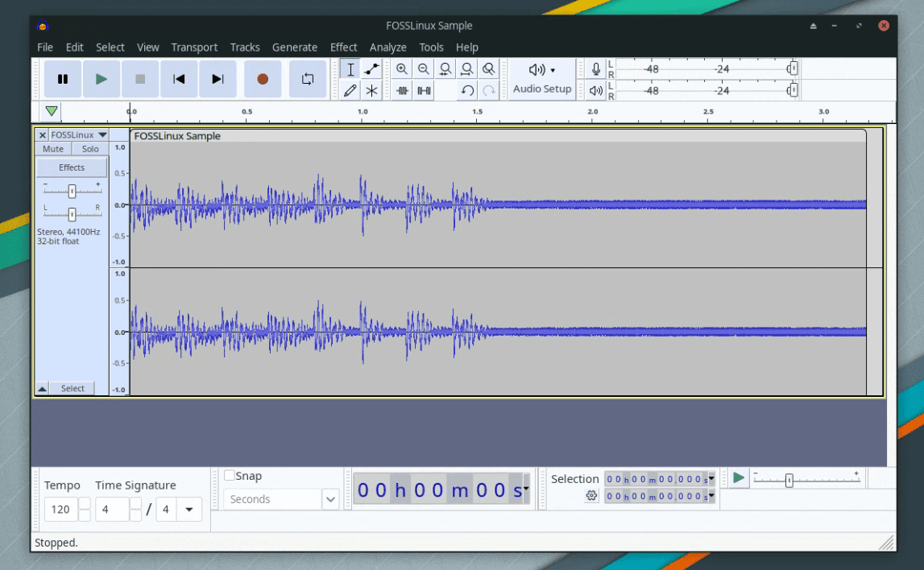The height and width of the screenshot is (570, 924).
Task: Open the Transport menu
Action: pyautogui.click(x=194, y=47)
